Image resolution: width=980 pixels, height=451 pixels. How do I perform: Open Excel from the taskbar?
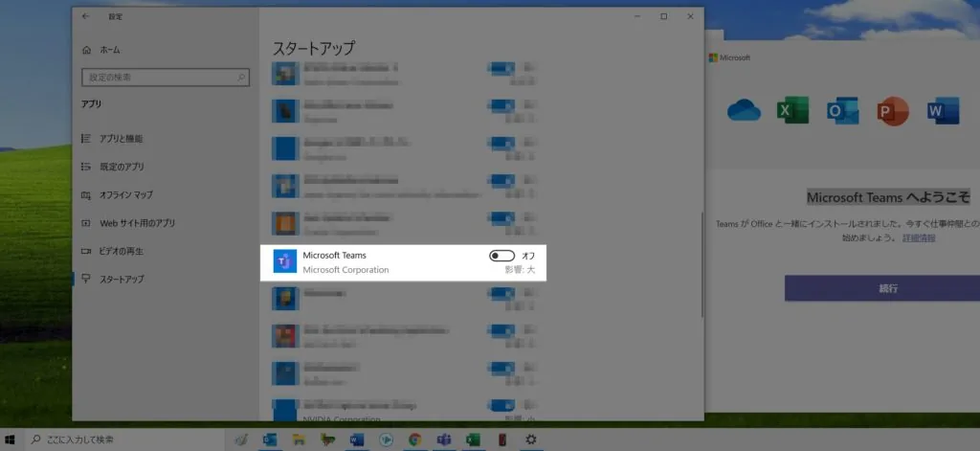point(473,440)
